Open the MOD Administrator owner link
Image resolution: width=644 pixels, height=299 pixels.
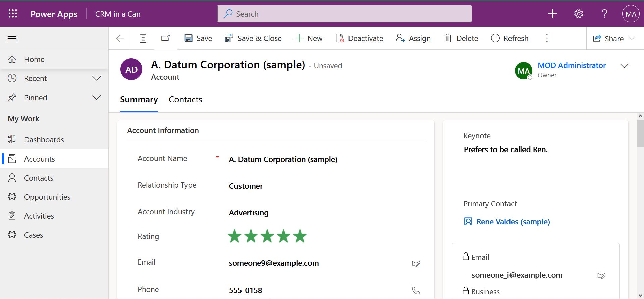(x=572, y=65)
